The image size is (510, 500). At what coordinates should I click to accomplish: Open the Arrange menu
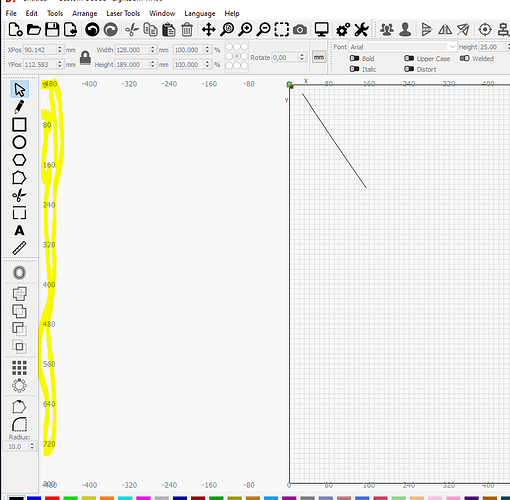pos(85,13)
